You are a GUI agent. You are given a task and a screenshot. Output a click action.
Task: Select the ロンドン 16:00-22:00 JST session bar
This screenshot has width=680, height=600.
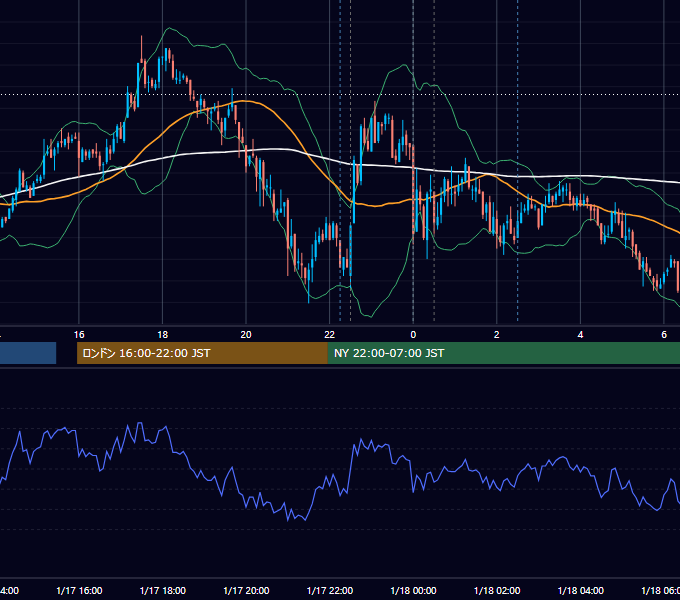pos(202,353)
